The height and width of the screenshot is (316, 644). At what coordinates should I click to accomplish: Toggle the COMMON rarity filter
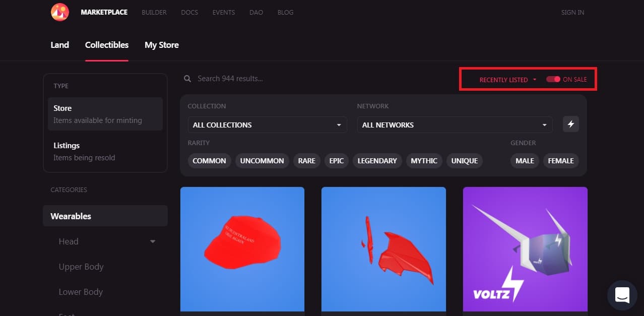(210, 161)
